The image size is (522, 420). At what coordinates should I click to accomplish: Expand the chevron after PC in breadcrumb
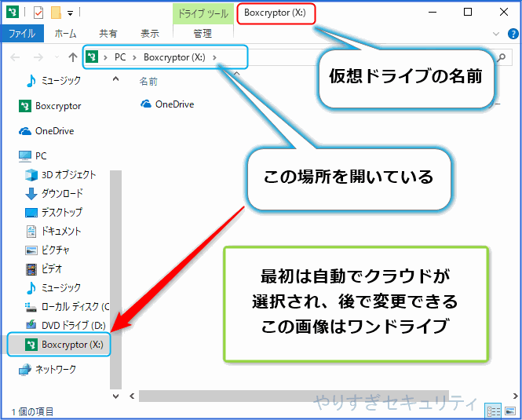click(x=135, y=57)
